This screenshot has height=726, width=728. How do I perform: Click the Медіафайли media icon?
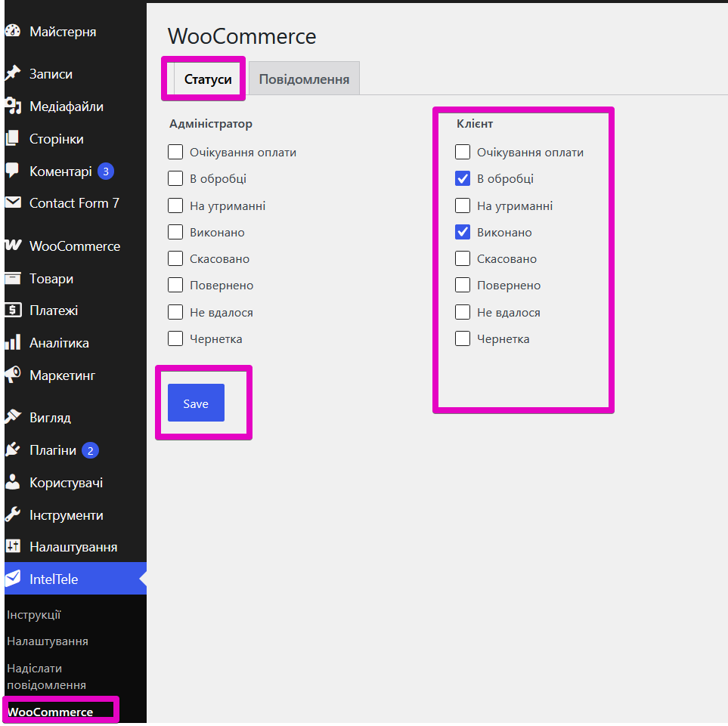click(13, 107)
